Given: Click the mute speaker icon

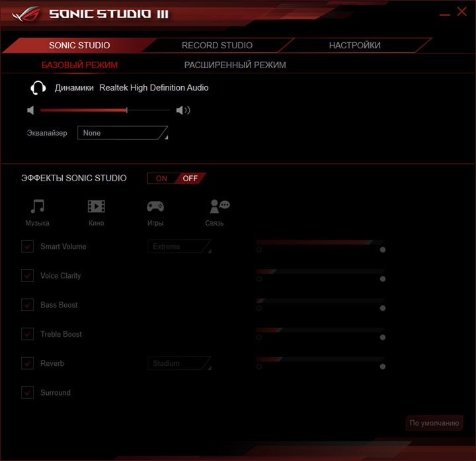Looking at the screenshot, I should [30, 110].
